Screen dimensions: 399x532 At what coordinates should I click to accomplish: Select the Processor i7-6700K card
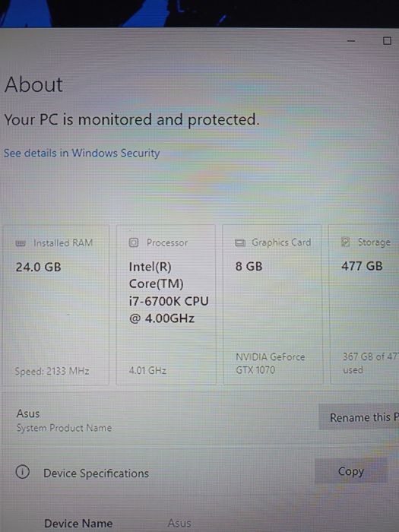click(x=166, y=305)
